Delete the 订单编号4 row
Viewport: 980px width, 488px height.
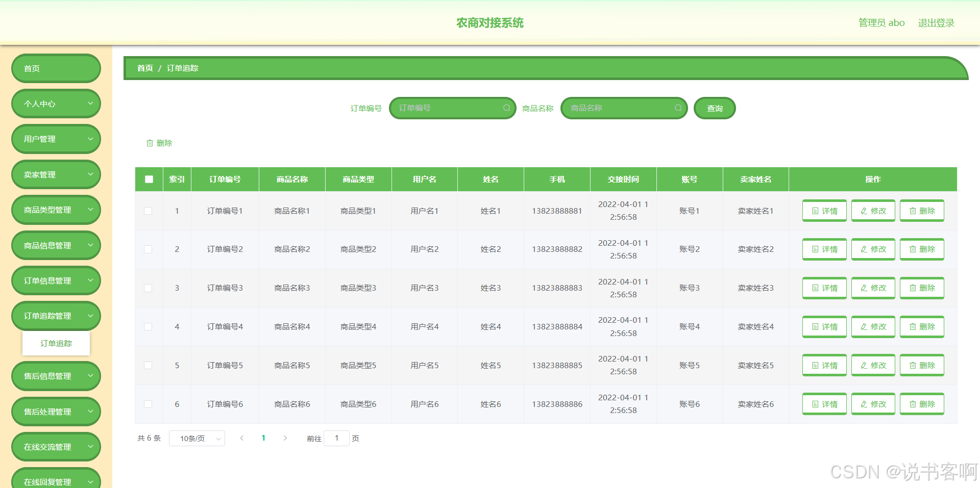click(x=922, y=327)
